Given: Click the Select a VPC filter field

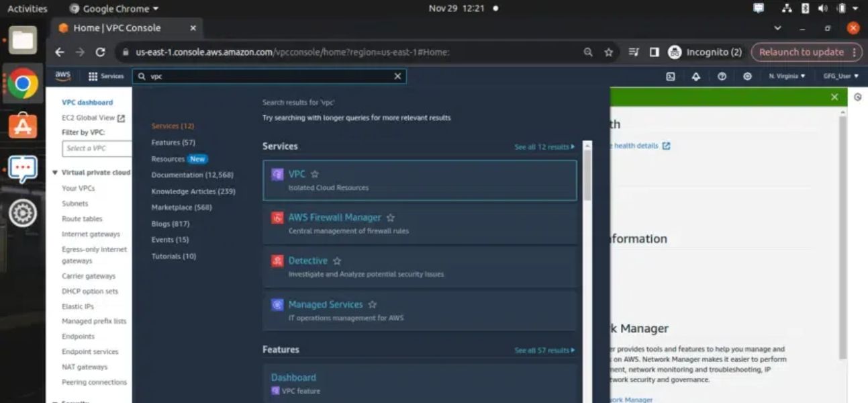Looking at the screenshot, I should [x=96, y=148].
